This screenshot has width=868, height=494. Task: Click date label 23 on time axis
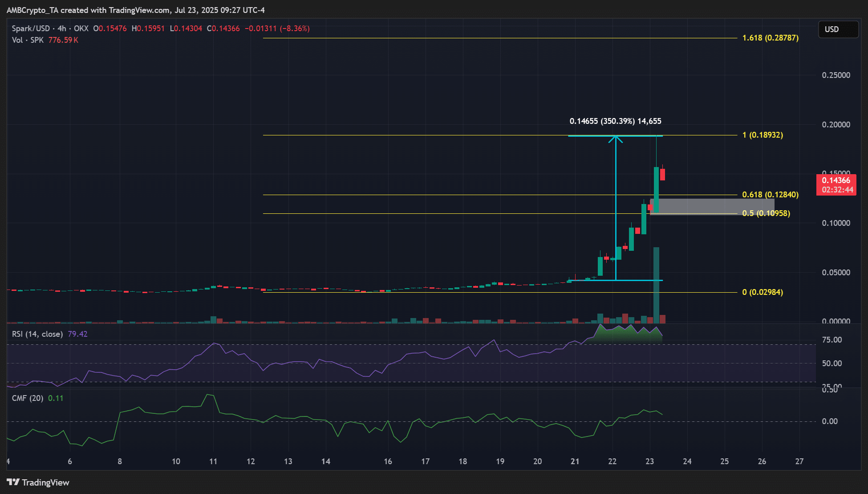click(650, 461)
